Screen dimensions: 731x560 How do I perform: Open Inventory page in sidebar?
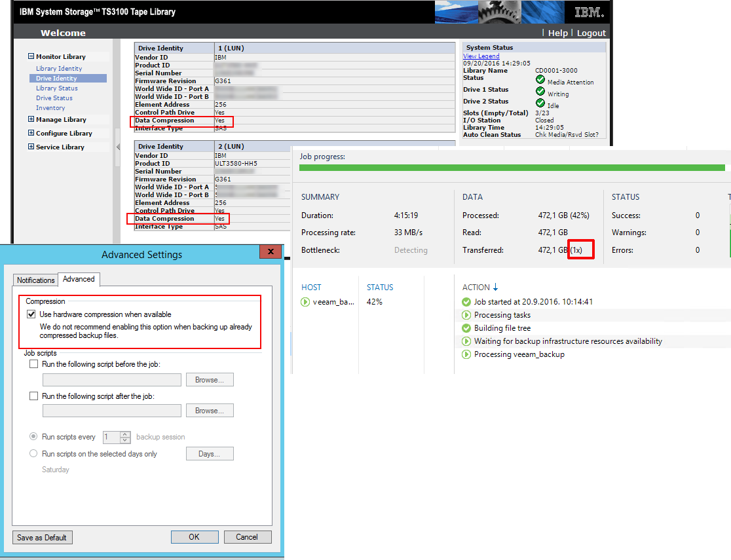[50, 107]
